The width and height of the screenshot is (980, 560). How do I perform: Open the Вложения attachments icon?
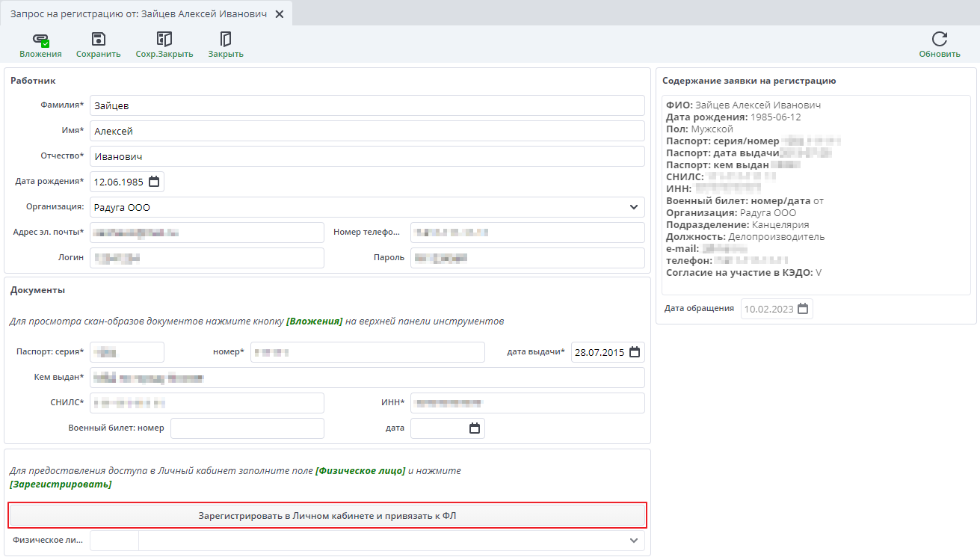point(40,40)
